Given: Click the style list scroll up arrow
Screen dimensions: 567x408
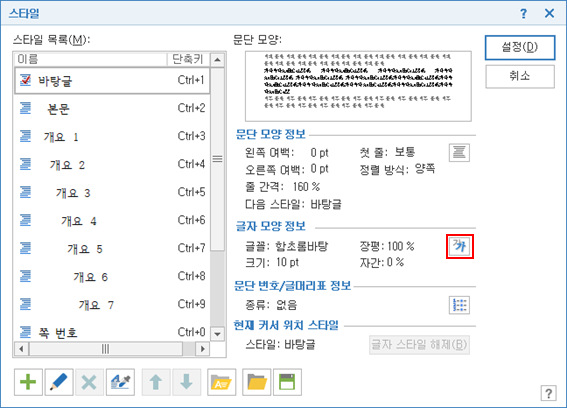Looking at the screenshot, I should tap(217, 60).
